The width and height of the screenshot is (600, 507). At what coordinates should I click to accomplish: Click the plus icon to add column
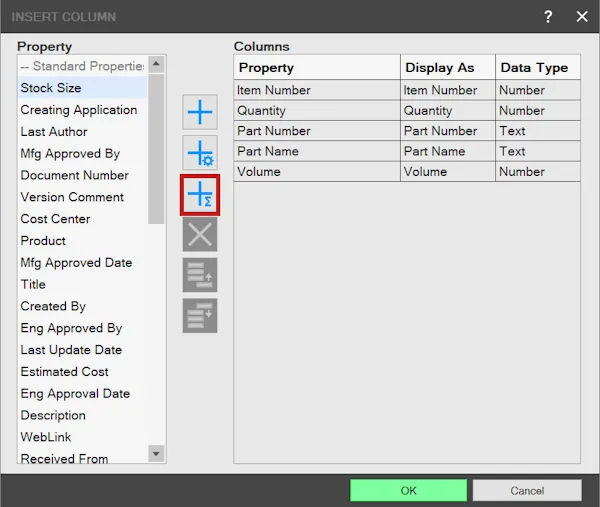click(x=200, y=112)
